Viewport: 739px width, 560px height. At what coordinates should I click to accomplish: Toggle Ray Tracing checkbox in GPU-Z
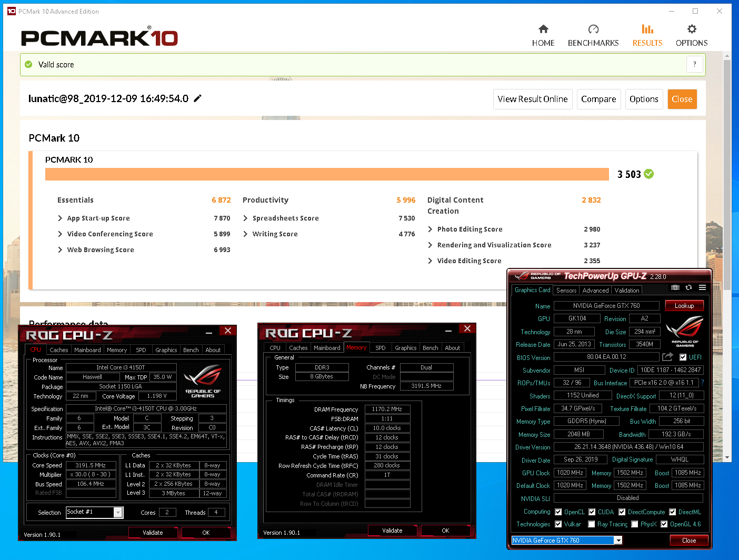point(592,524)
